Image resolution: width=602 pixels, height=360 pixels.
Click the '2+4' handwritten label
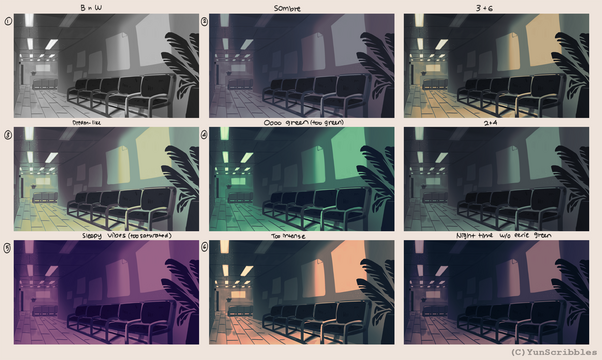[x=491, y=123]
